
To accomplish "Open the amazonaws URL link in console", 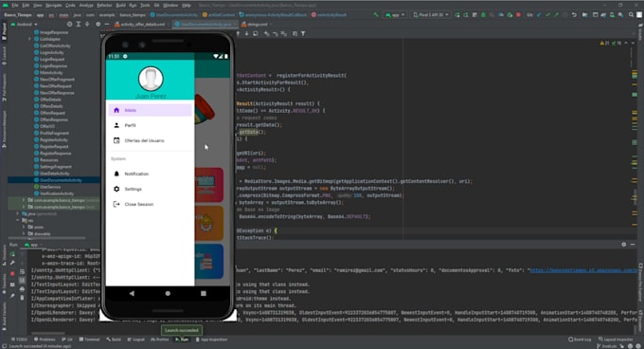I will click(x=583, y=270).
